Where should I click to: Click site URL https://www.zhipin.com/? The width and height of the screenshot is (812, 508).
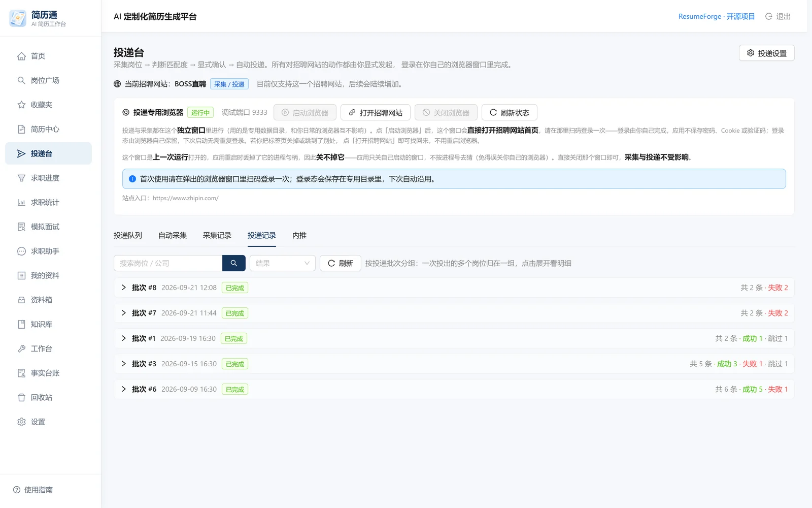[x=186, y=198]
